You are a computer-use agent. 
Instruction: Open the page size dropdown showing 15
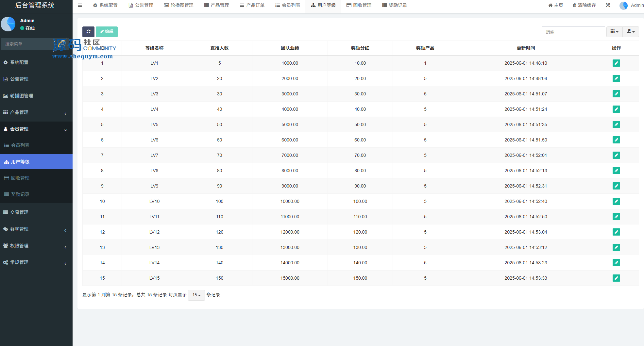pos(196,295)
